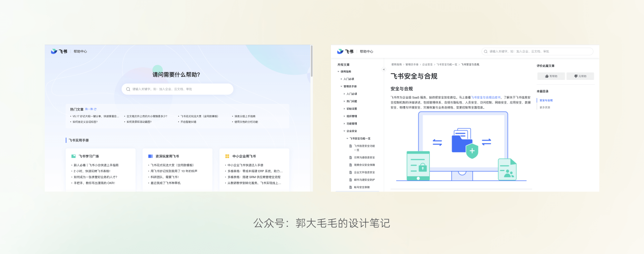Collapse the 管理员手册 tree node
This screenshot has width=644, height=254.
click(341, 86)
